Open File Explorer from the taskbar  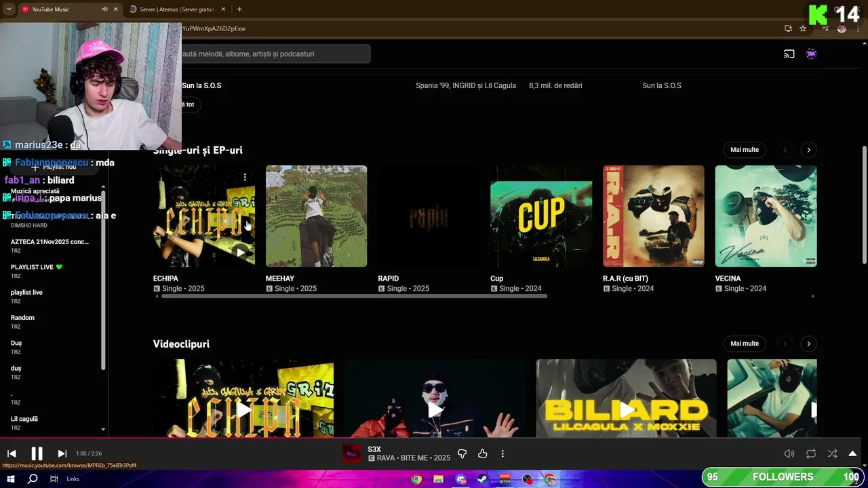coord(438,479)
